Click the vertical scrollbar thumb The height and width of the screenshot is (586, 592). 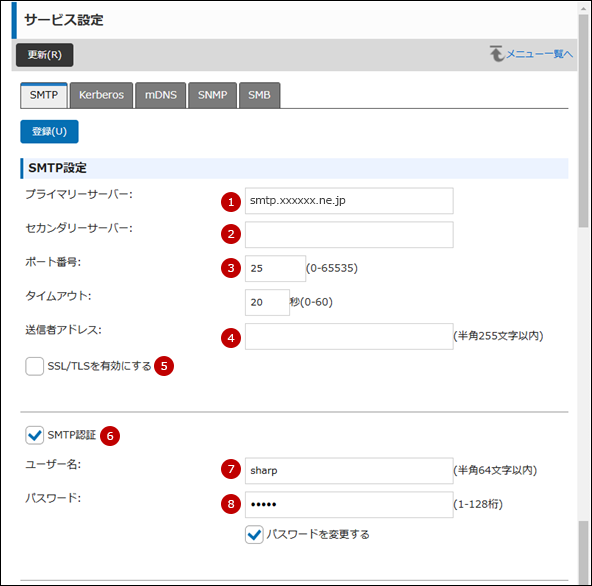coord(583,121)
